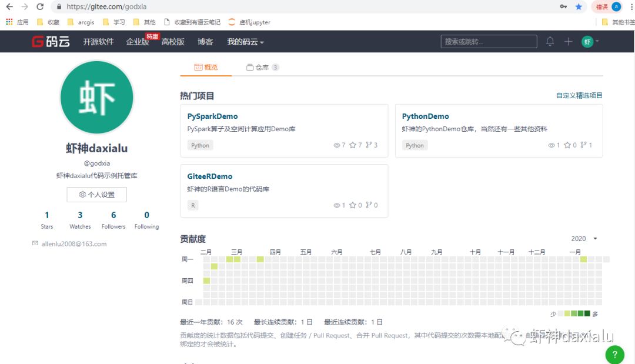Click the allenlu2008@163.com email

pos(73,244)
